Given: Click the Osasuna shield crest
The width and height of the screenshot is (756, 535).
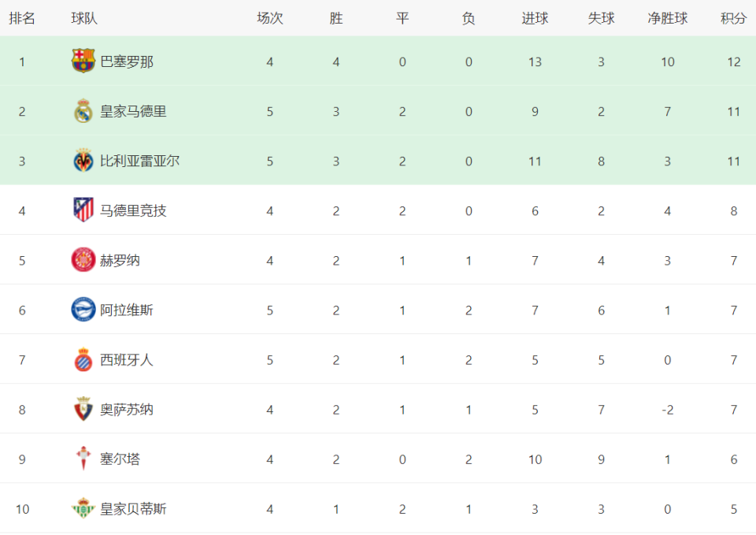Looking at the screenshot, I should click(83, 409).
